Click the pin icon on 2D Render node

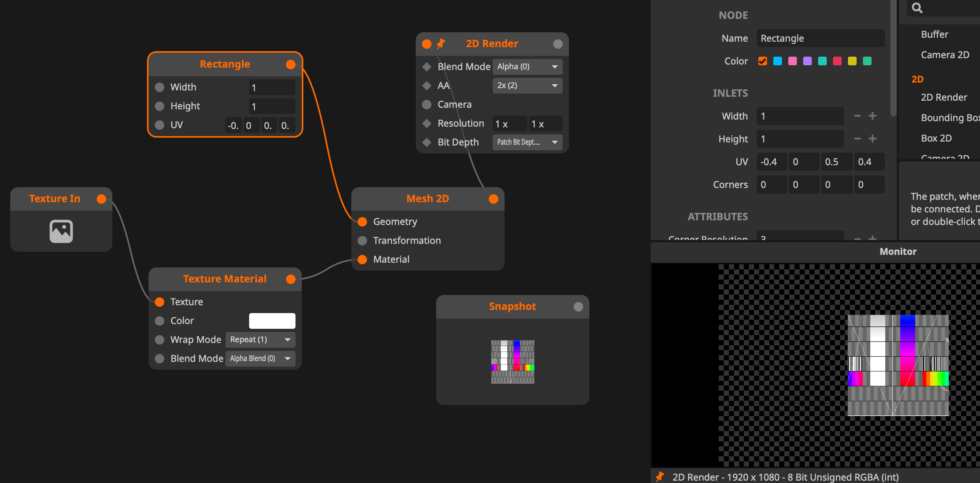click(x=441, y=44)
